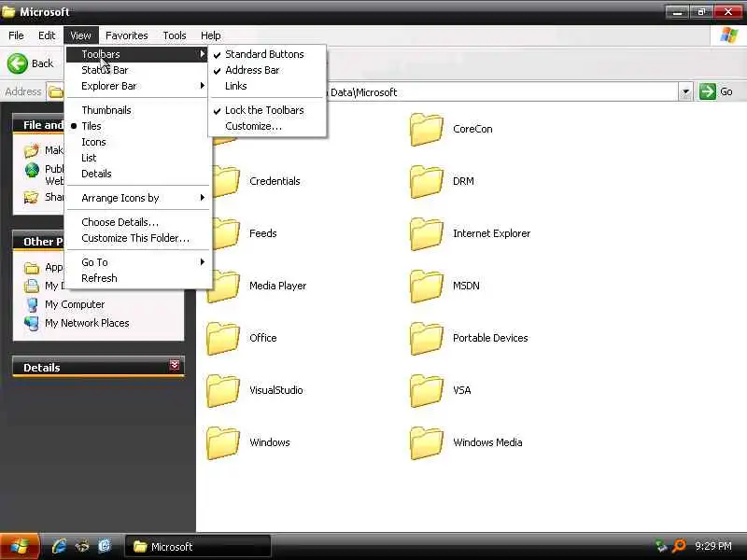Image resolution: width=747 pixels, height=560 pixels.
Task: Click the green Back arrow icon
Action: [x=18, y=63]
